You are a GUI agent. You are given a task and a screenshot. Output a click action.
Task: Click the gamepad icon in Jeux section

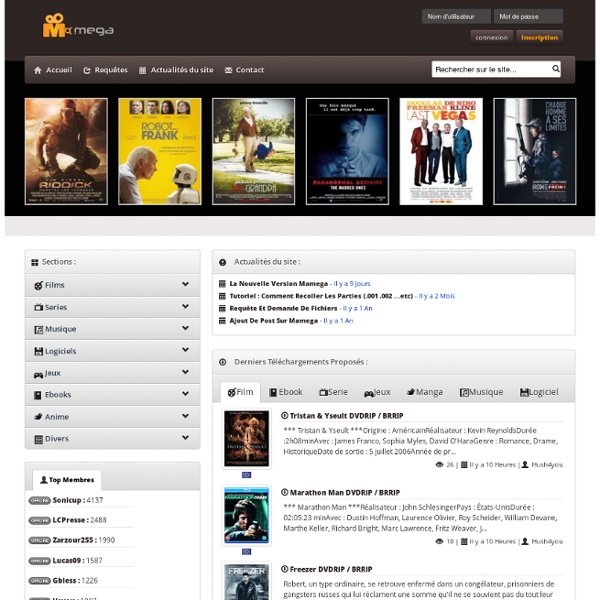tap(38, 375)
